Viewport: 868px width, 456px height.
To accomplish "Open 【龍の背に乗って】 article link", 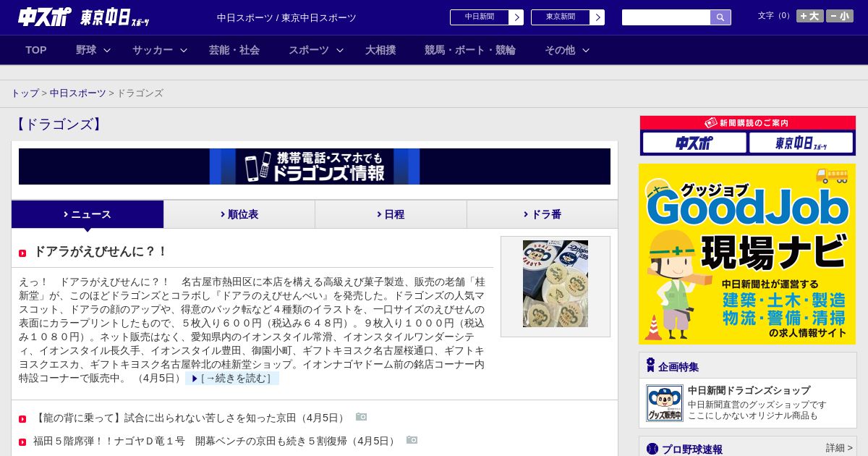I will point(192,418).
